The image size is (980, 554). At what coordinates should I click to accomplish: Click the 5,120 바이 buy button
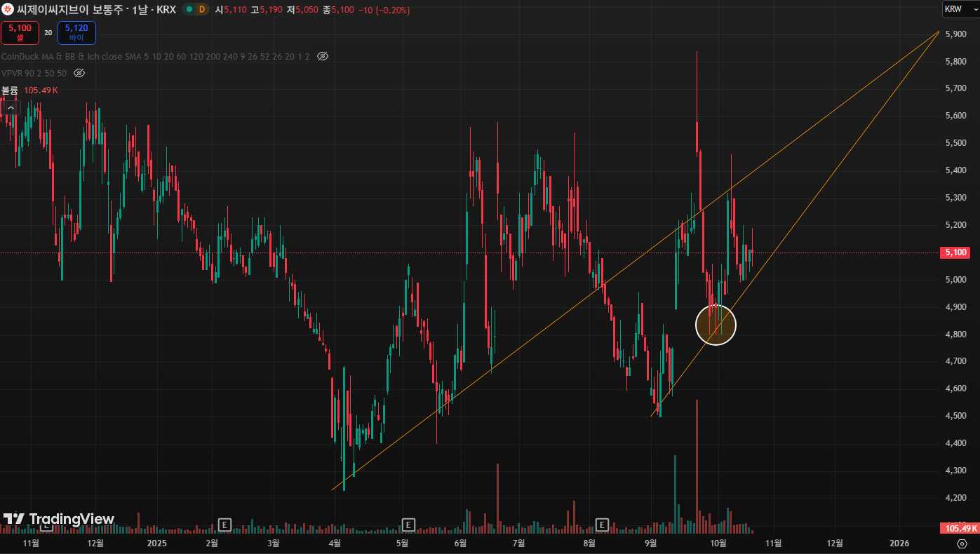[x=76, y=32]
